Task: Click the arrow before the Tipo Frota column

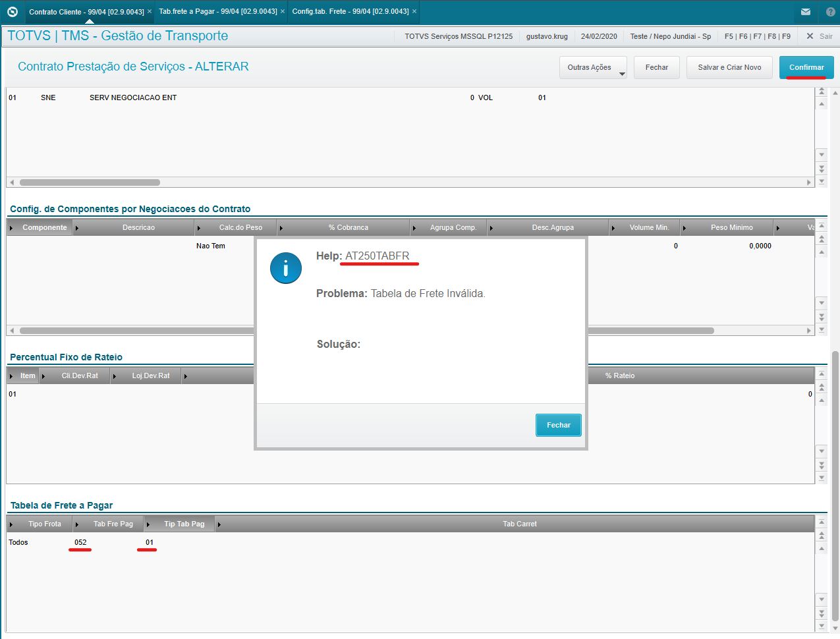Action: click(x=11, y=524)
